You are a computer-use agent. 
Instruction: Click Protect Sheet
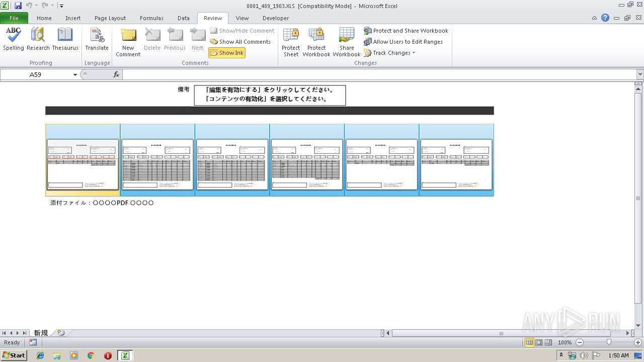[291, 42]
